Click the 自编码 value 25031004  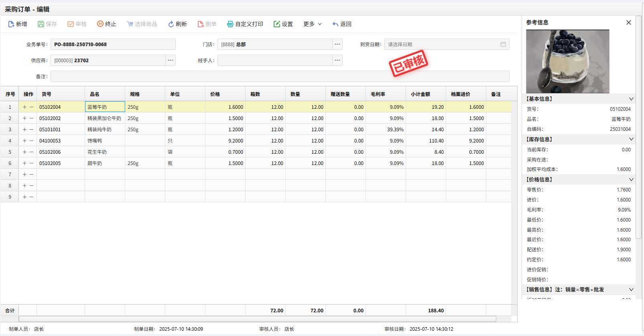[620, 129]
